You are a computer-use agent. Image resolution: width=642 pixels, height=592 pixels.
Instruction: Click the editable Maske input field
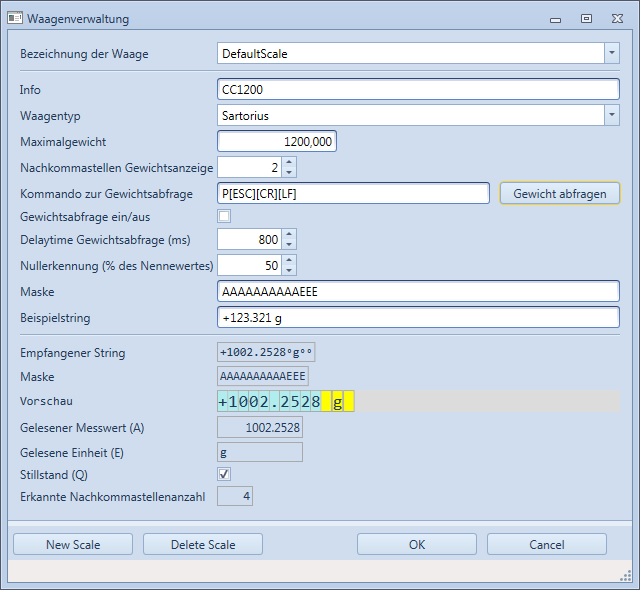[x=418, y=291]
